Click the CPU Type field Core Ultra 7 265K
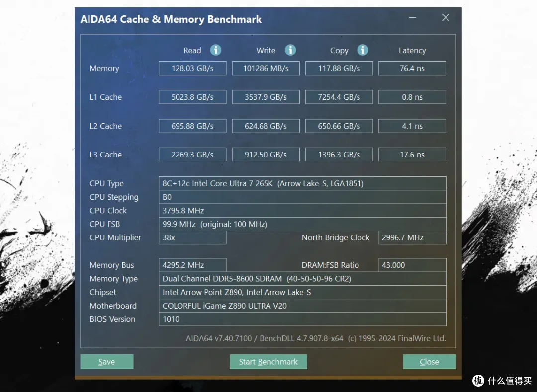537x392 pixels. coord(302,183)
